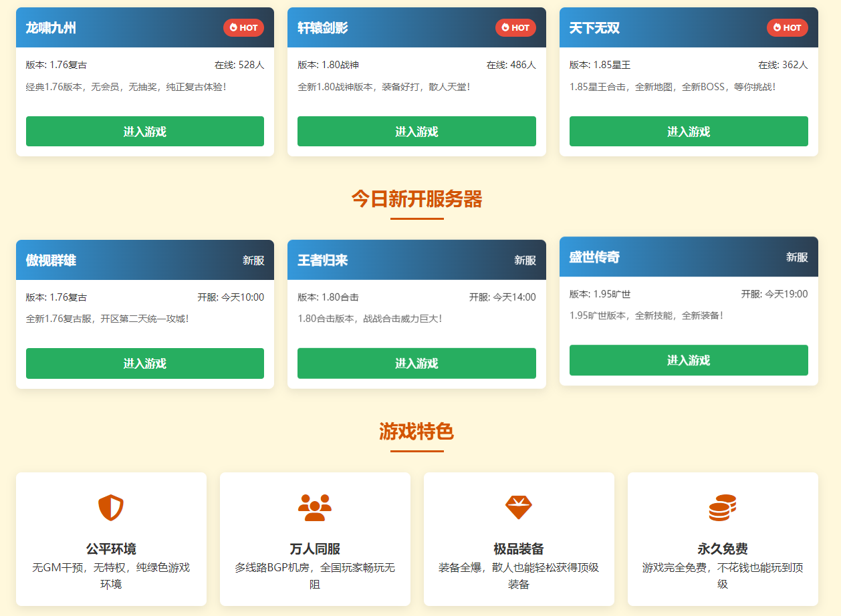
Task: Click the 龙啸九州 card title
Action: coord(51,28)
